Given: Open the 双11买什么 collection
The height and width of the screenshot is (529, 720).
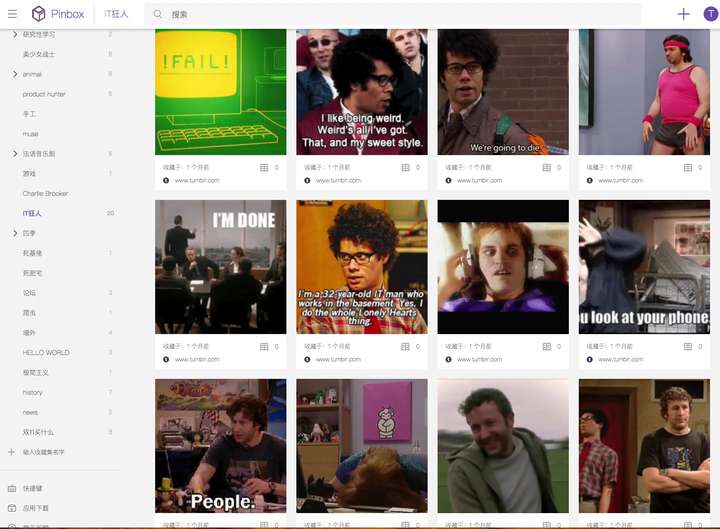Looking at the screenshot, I should 38,432.
